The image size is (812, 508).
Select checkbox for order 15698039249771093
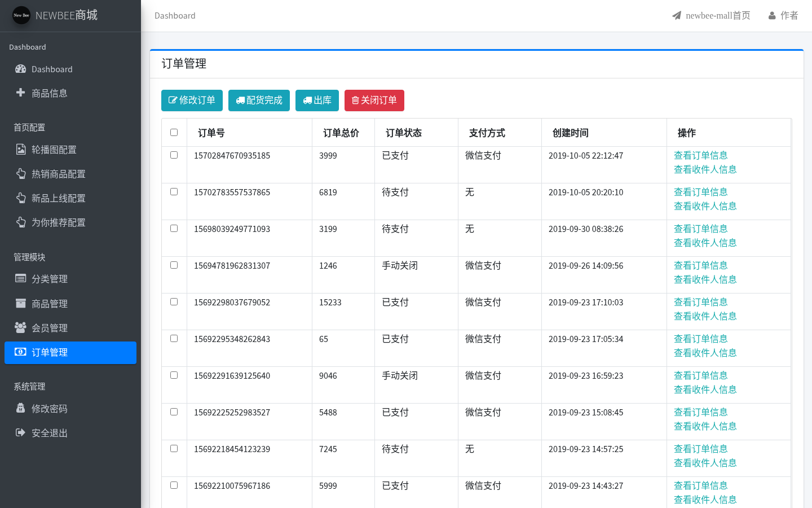click(x=174, y=228)
